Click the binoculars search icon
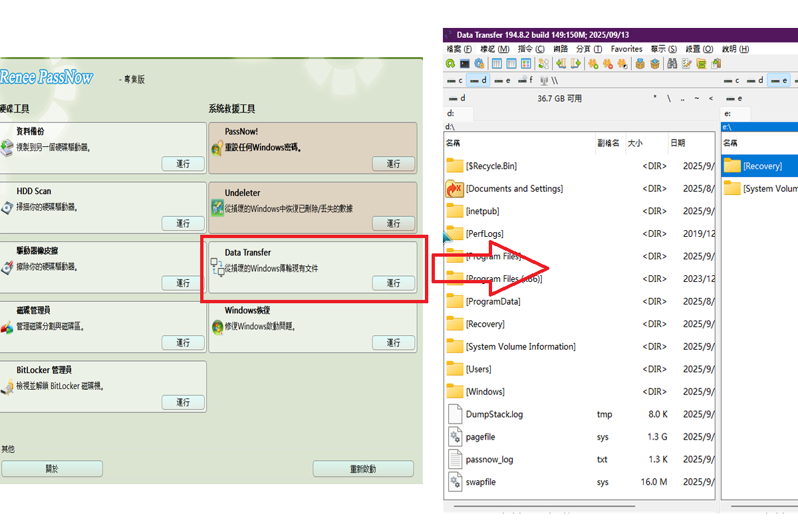The image size is (798, 532). [672, 64]
